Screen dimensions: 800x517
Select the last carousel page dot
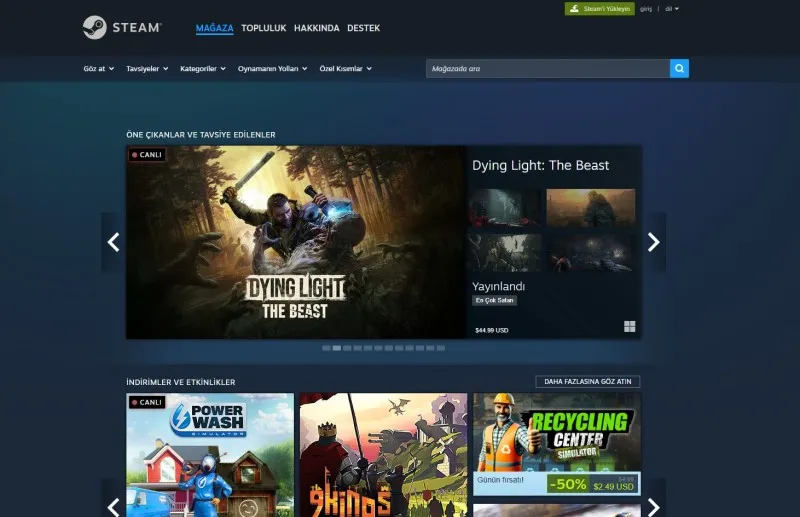tap(441, 348)
